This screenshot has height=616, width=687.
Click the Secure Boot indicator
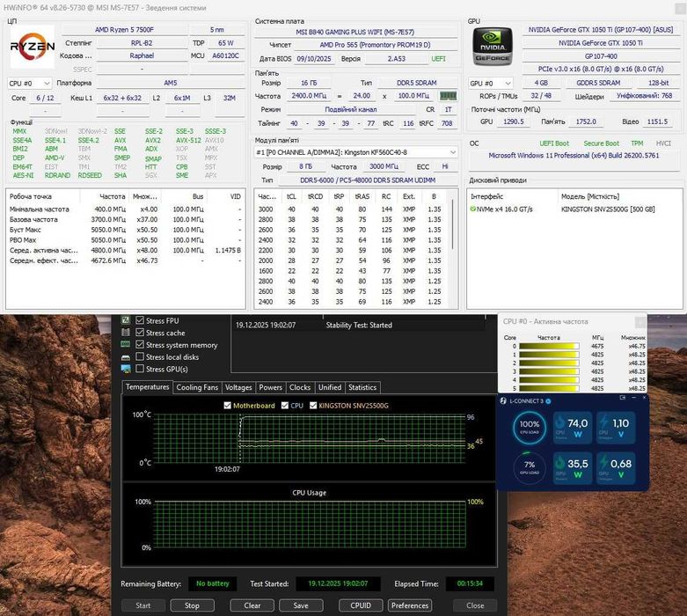click(601, 143)
